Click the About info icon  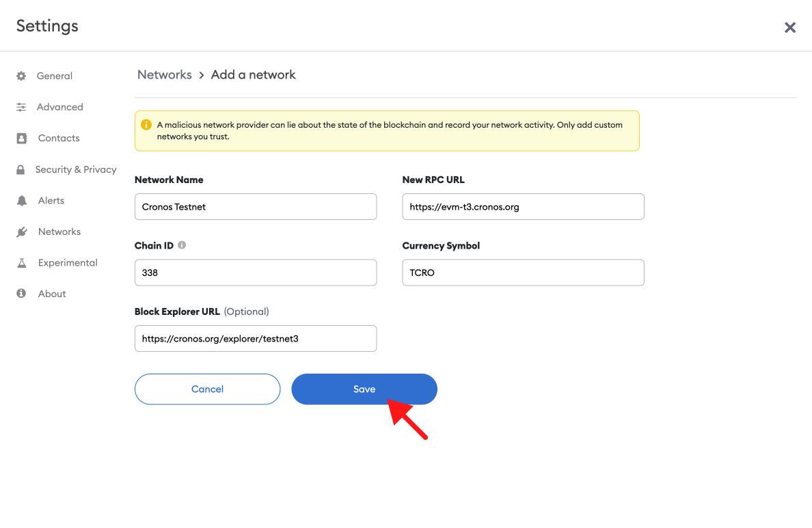(x=21, y=294)
